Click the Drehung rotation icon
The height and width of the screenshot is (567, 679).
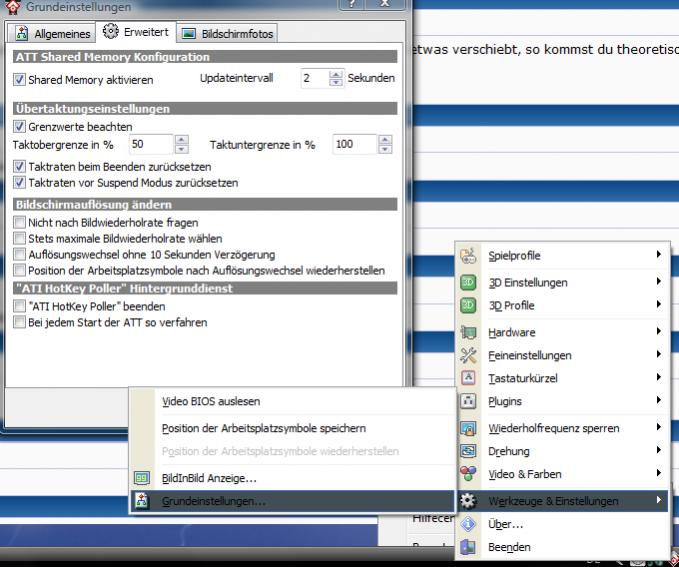pos(468,451)
